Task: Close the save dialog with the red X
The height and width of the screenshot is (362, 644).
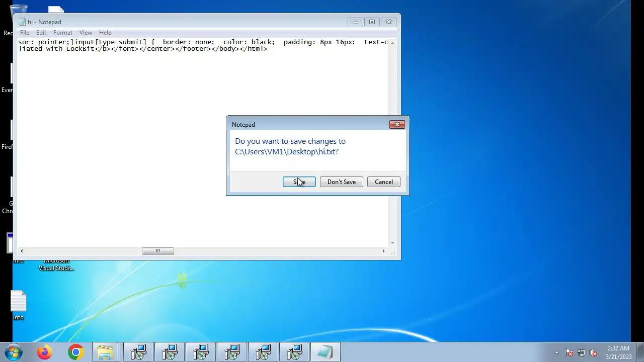Action: (397, 124)
